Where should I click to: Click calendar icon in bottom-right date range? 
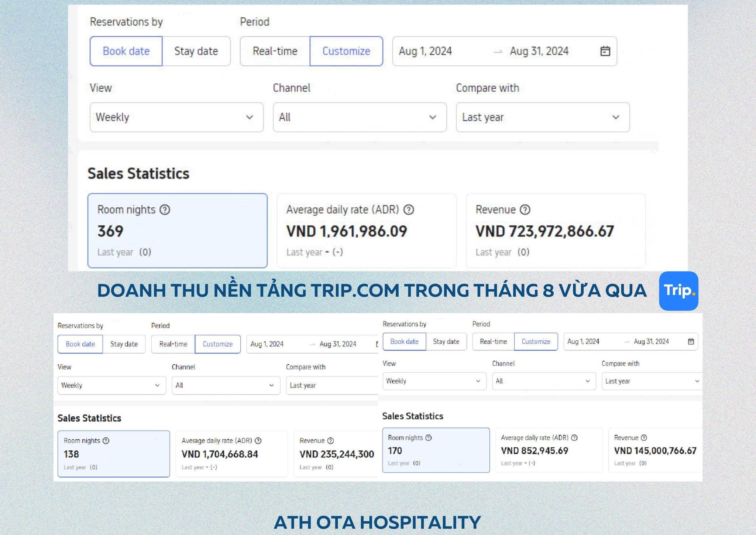click(x=691, y=341)
